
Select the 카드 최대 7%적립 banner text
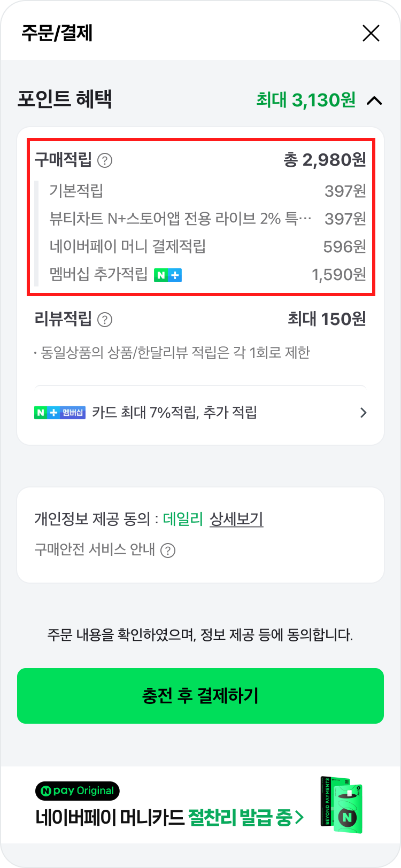point(174,413)
